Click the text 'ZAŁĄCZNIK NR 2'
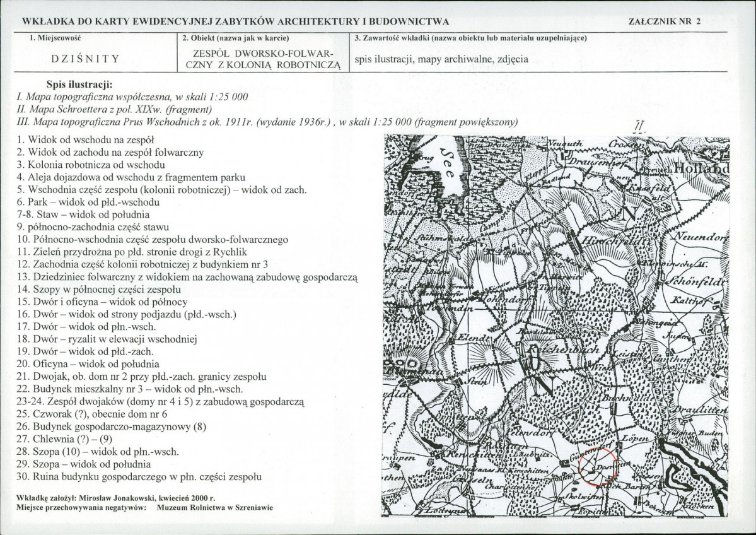This screenshot has width=756, height=535. [665, 21]
